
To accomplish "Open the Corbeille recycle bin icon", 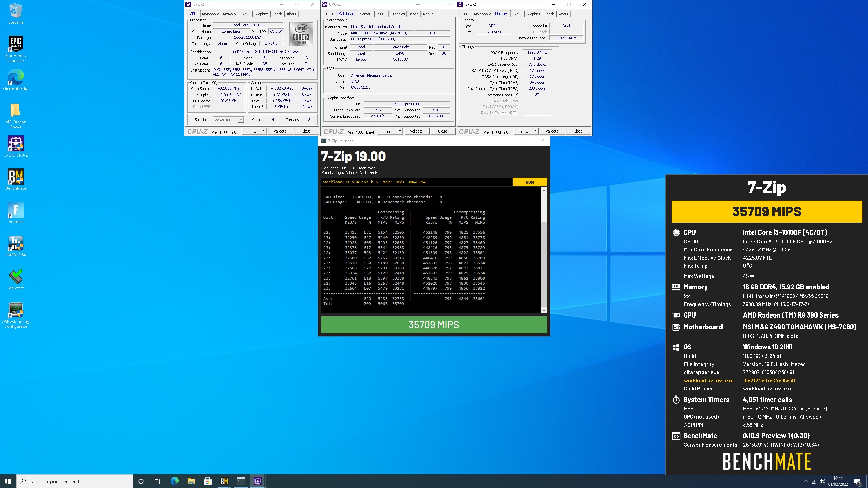I will 16,14.
